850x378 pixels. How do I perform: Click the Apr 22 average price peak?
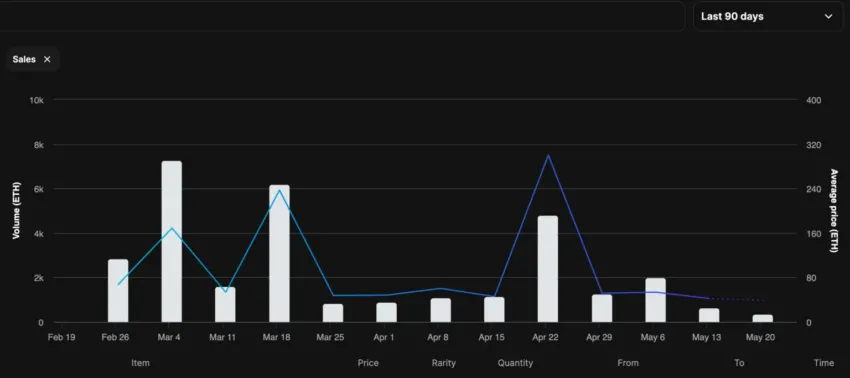[x=548, y=156]
